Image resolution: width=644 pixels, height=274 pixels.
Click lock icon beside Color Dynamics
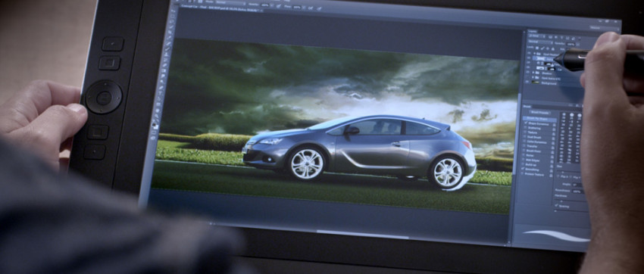(553, 143)
